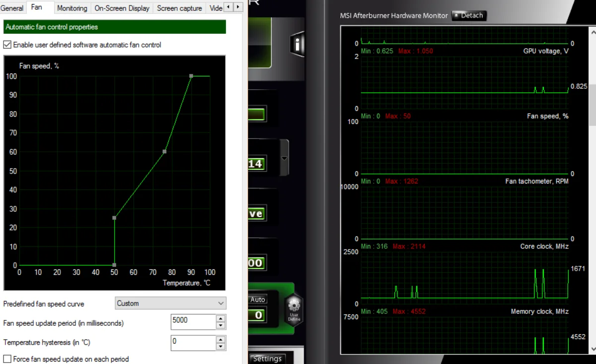Raise temperature hysteresis with up arrow
This screenshot has height=364, width=596.
click(x=221, y=339)
